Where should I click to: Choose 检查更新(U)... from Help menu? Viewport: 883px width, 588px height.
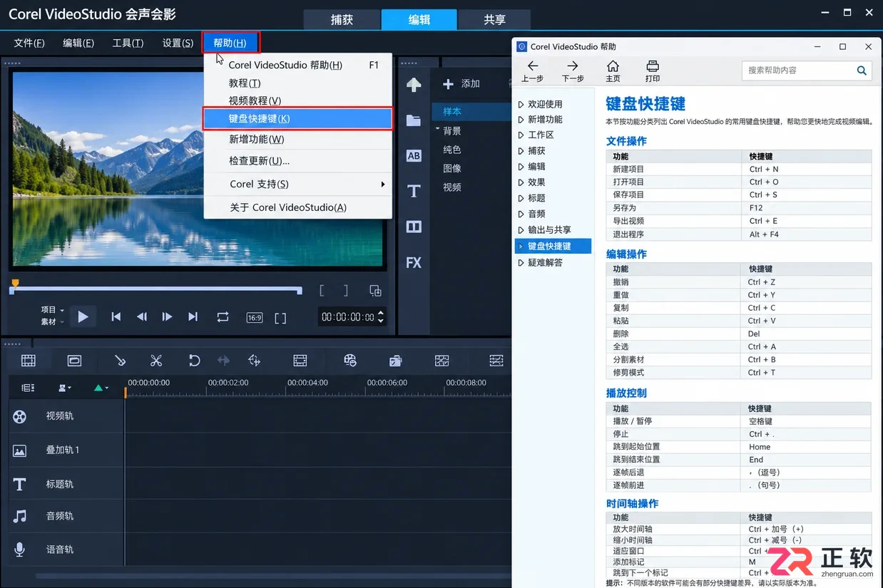[298, 160]
